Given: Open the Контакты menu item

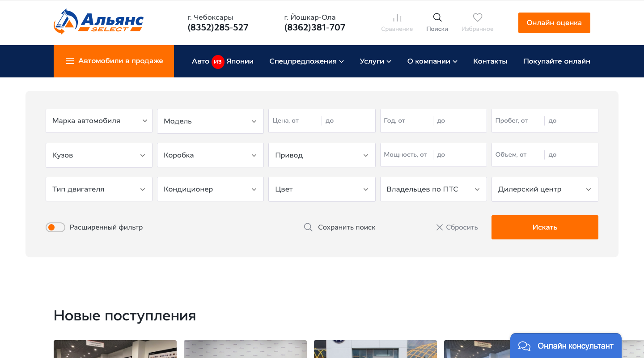Looking at the screenshot, I should tap(490, 61).
